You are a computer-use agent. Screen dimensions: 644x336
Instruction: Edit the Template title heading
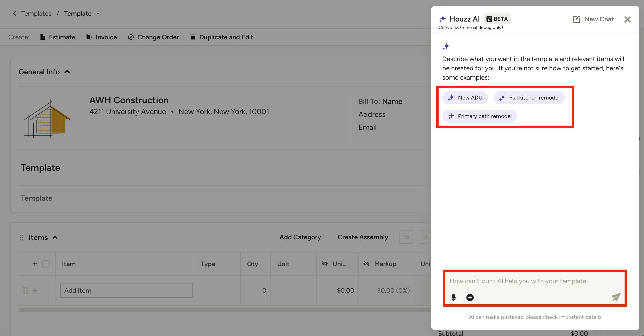pyautogui.click(x=40, y=168)
